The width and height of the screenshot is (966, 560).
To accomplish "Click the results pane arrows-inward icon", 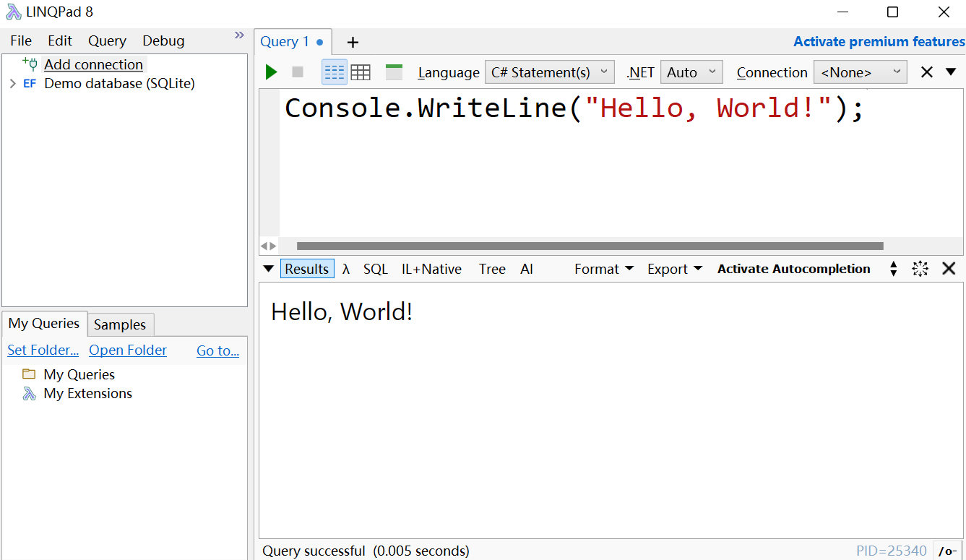I will pyautogui.click(x=920, y=269).
